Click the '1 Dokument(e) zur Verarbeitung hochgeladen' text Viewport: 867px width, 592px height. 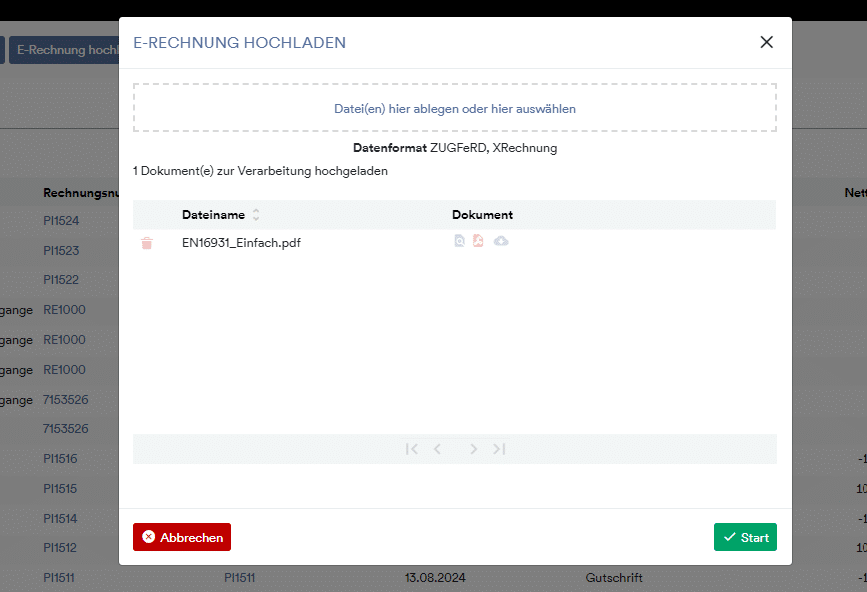pos(260,171)
